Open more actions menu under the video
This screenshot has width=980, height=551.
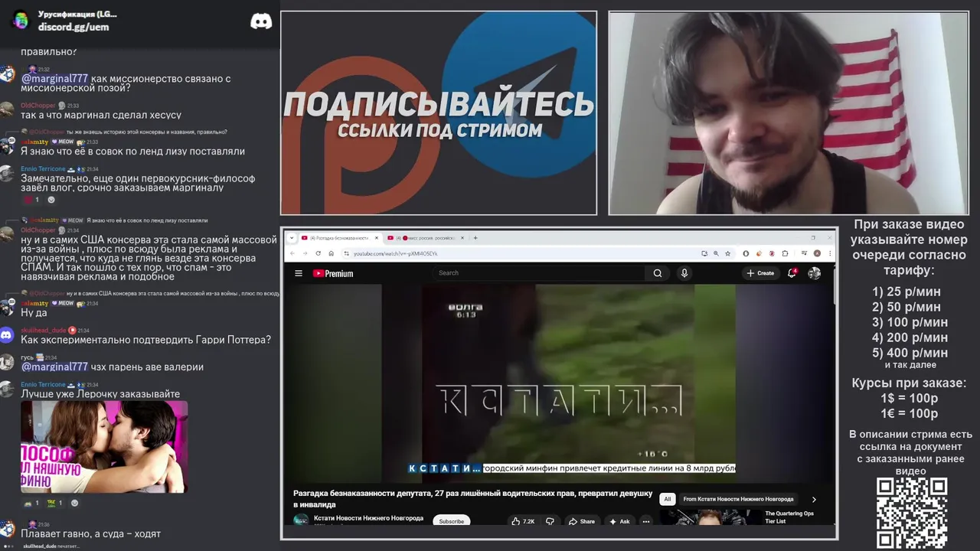(x=646, y=521)
